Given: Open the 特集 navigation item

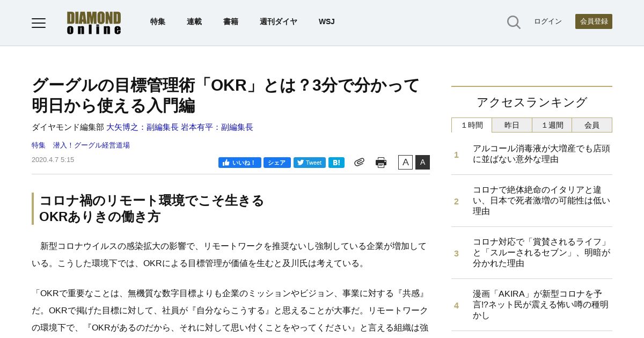Looking at the screenshot, I should click(x=158, y=21).
